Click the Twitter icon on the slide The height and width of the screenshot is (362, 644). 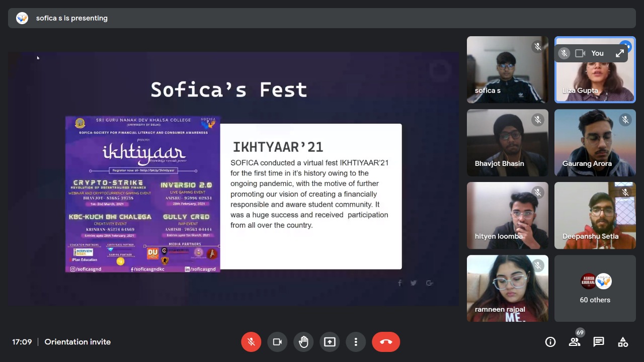[x=414, y=283]
